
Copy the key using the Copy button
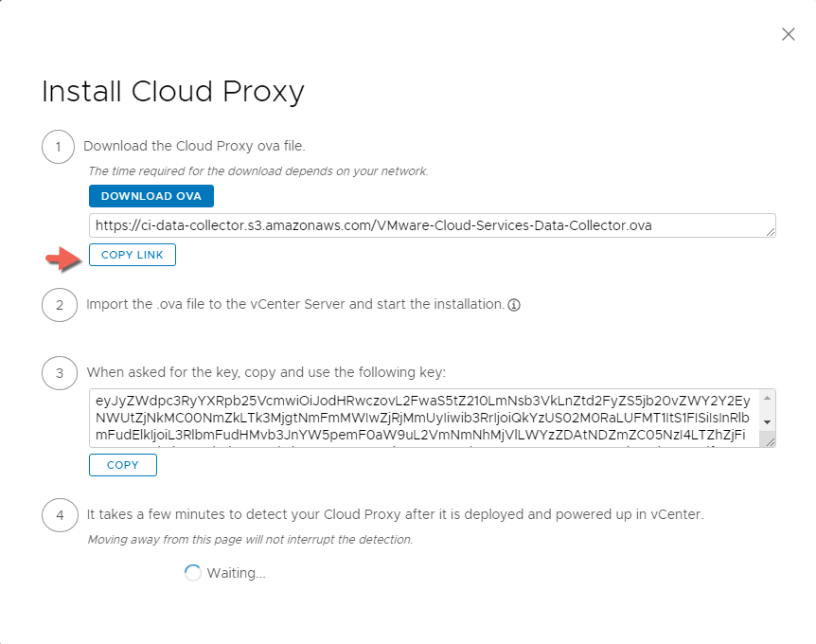(x=123, y=465)
